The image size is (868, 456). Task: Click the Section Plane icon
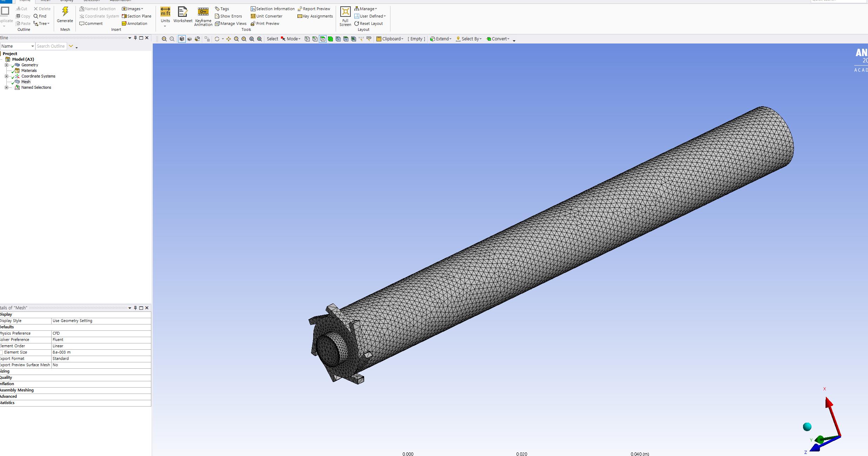(x=137, y=16)
